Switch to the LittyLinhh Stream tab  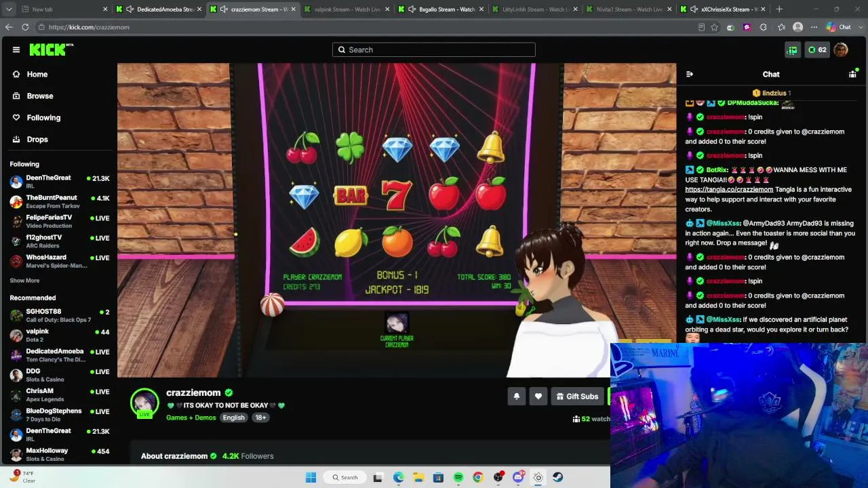(x=534, y=9)
